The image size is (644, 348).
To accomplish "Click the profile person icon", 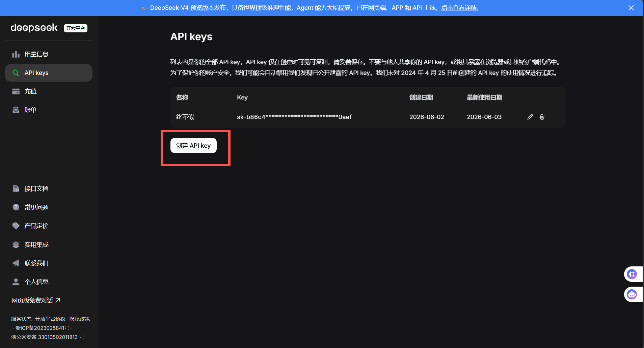I will point(16,282).
